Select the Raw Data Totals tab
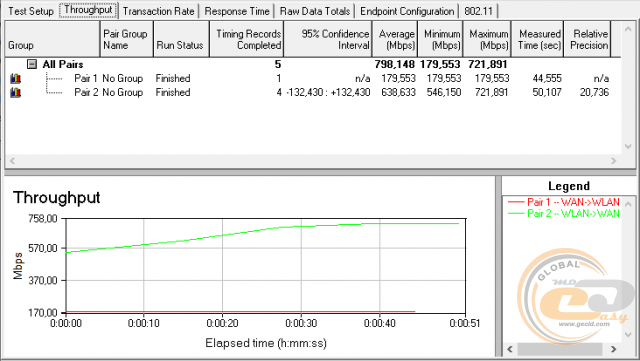Image resolution: width=640 pixels, height=361 pixels. point(315,11)
